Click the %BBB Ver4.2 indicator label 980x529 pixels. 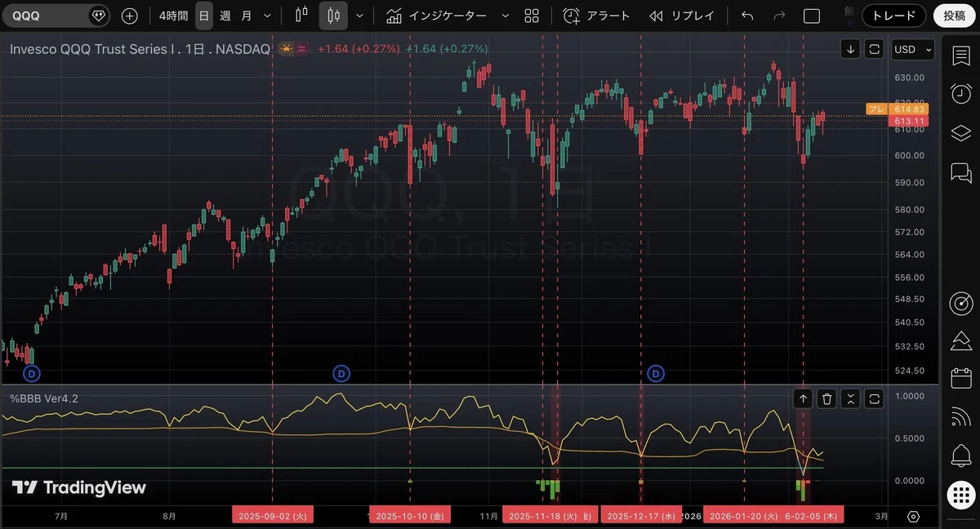coord(44,398)
